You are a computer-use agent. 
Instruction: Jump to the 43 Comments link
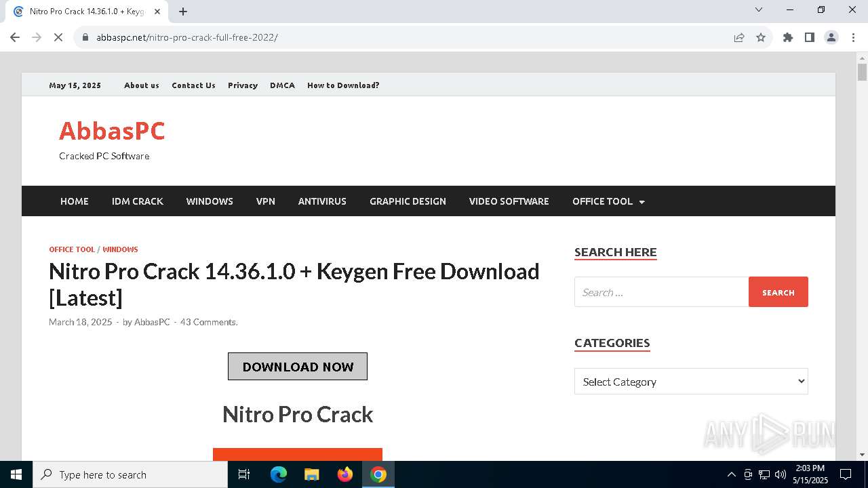pyautogui.click(x=209, y=322)
